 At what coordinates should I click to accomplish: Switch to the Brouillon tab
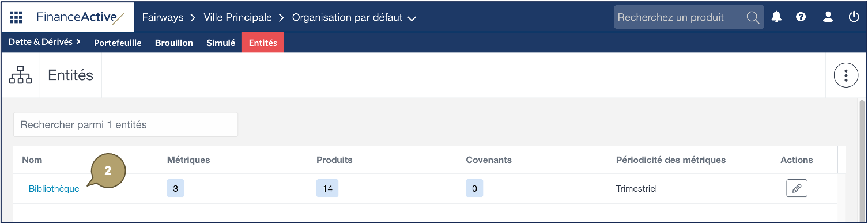point(174,43)
